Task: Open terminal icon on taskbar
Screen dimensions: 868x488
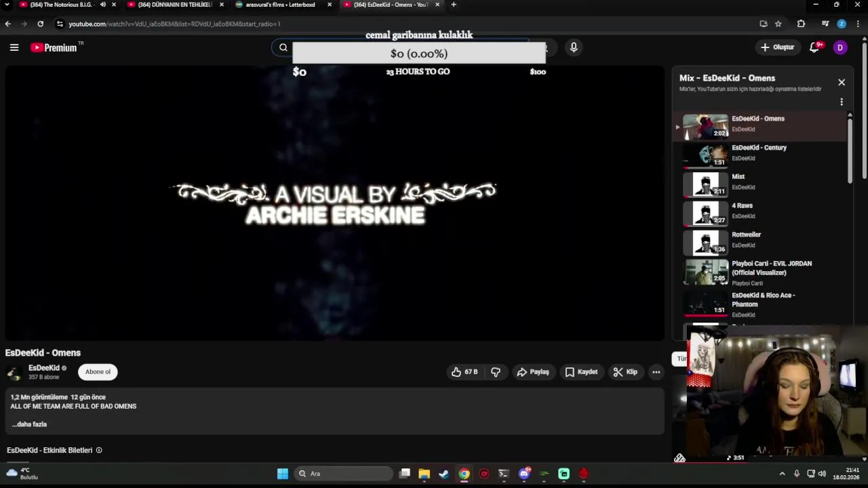Action: click(x=504, y=474)
